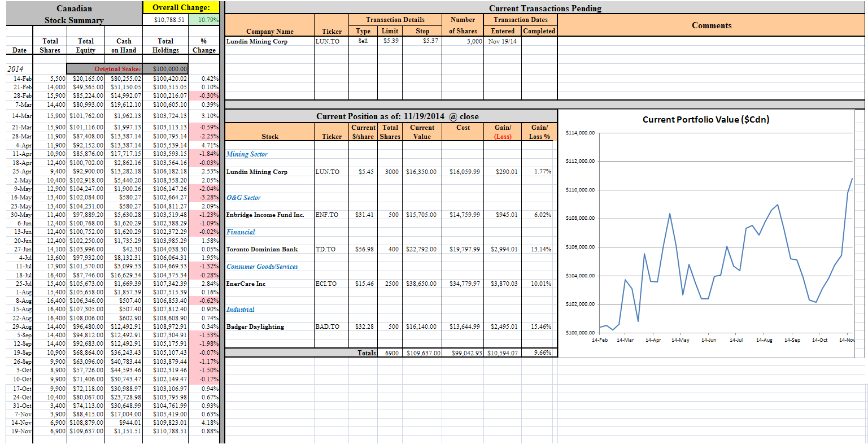Image resolution: width=868 pixels, height=444 pixels.
Task: Click the $5.37 stop price cell
Action: (x=430, y=41)
